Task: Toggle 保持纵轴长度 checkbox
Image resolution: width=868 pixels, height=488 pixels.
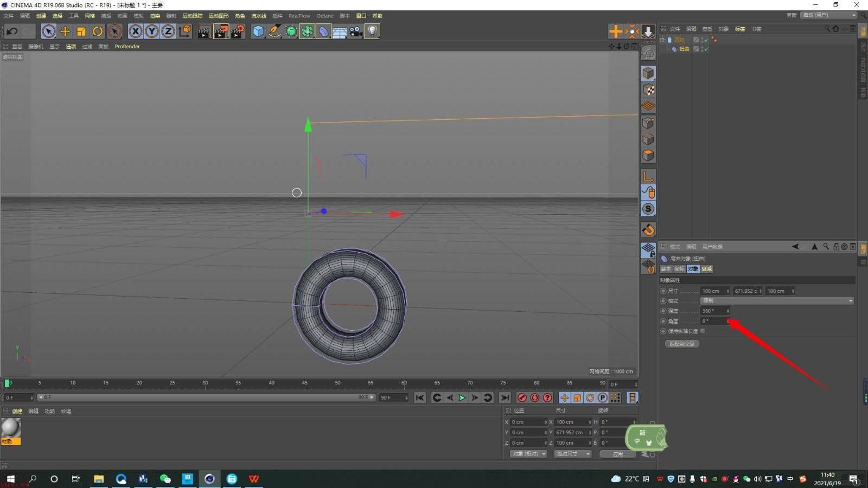Action: point(703,331)
